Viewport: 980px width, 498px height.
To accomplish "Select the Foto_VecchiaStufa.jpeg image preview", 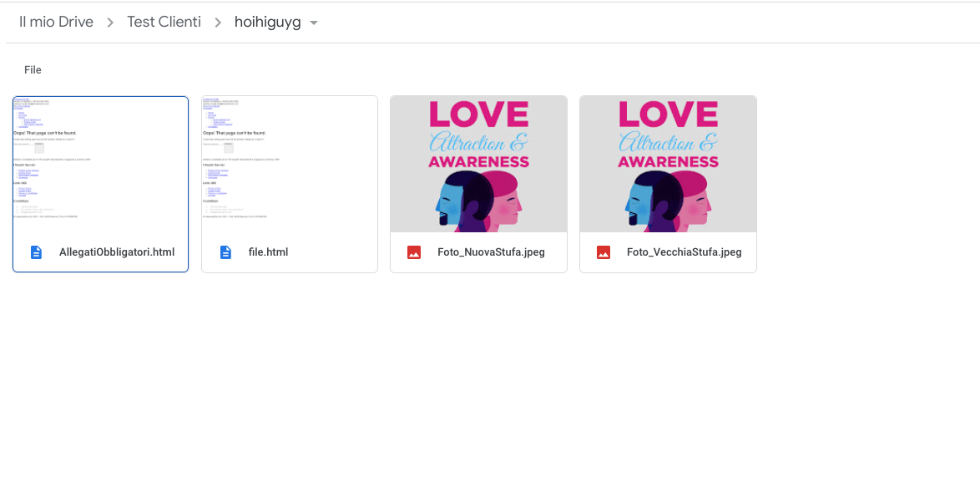I will coord(668,164).
